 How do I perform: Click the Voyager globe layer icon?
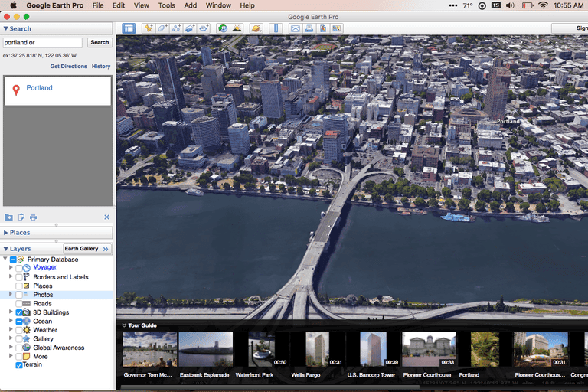[26, 268]
